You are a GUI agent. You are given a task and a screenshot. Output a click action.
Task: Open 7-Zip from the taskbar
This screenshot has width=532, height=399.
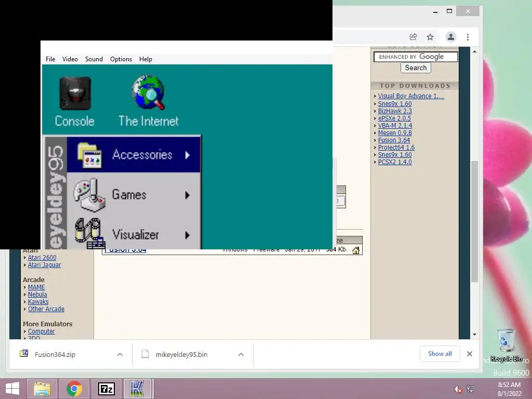tap(107, 389)
